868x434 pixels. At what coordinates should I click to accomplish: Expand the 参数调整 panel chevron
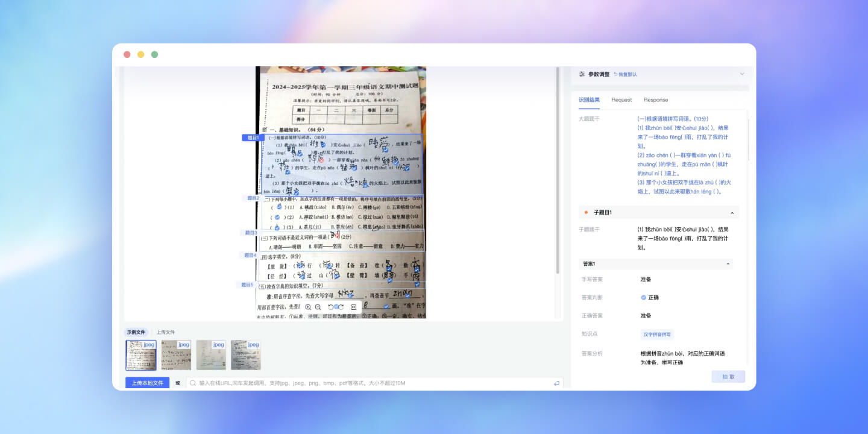coord(742,74)
